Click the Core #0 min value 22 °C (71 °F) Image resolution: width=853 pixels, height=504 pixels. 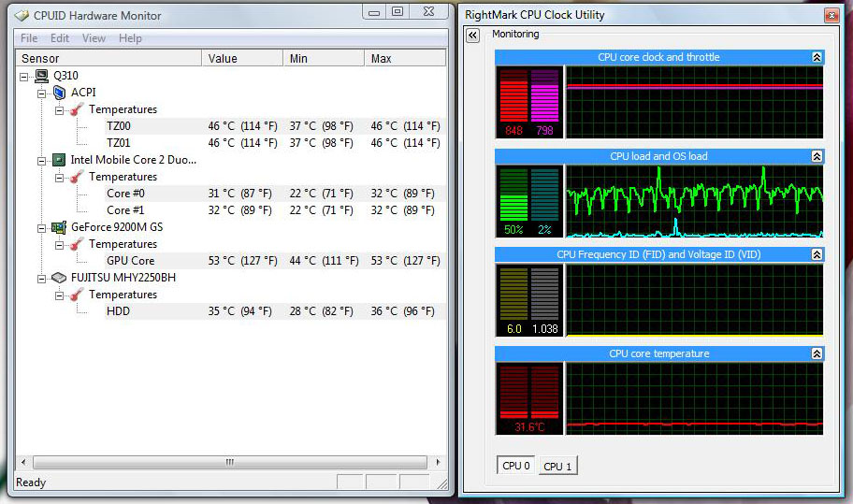coord(321,194)
